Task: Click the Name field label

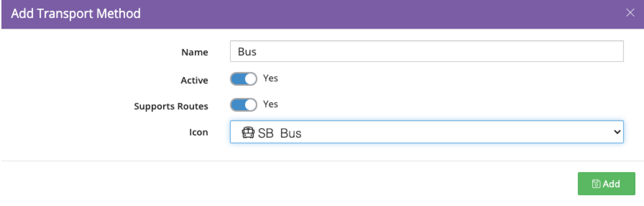Action: tap(194, 52)
